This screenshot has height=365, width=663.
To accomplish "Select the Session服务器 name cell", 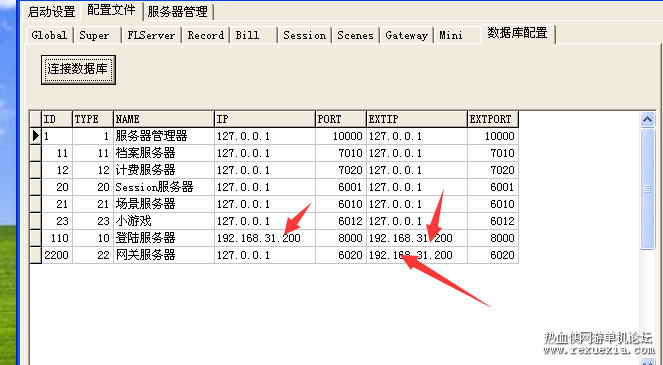I will [x=164, y=187].
